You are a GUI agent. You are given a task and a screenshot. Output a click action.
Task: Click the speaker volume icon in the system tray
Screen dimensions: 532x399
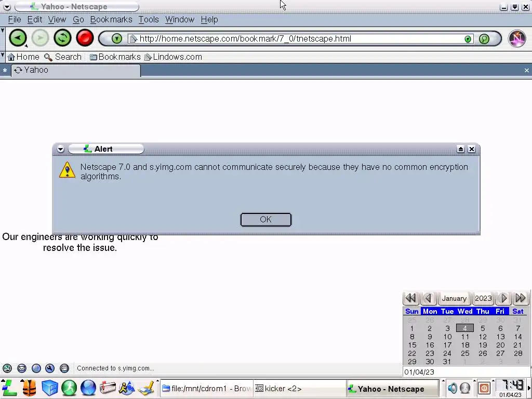(453, 388)
